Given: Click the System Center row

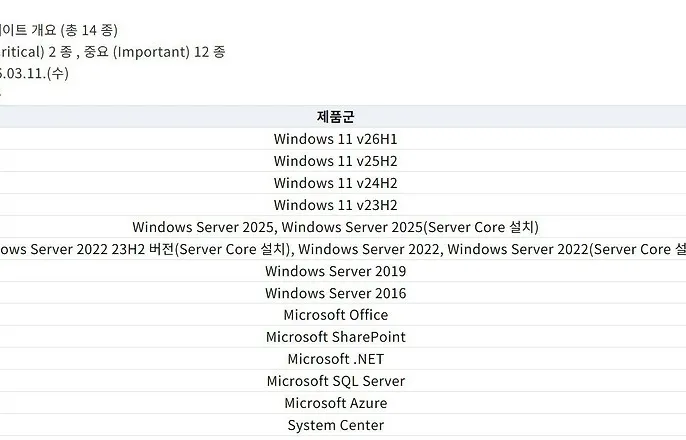Looking at the screenshot, I should [x=336, y=425].
